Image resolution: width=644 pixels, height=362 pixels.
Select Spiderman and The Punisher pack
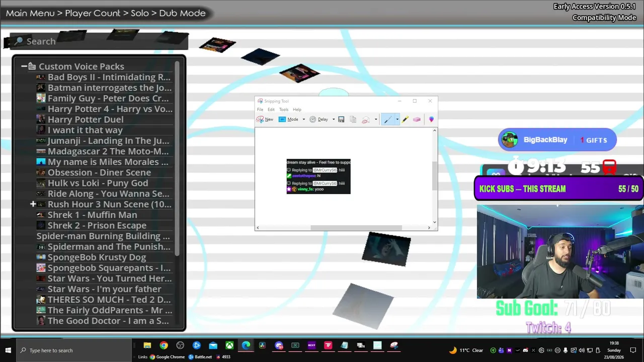click(104, 246)
